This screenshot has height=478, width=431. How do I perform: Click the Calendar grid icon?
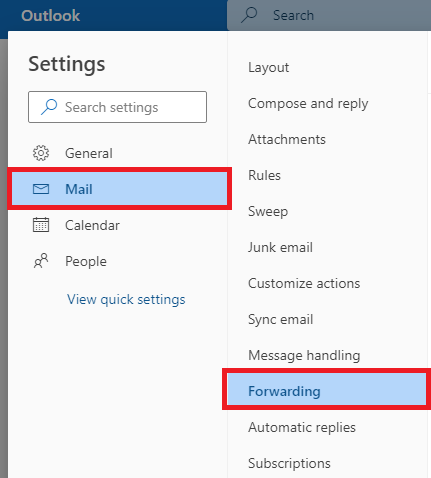(41, 225)
